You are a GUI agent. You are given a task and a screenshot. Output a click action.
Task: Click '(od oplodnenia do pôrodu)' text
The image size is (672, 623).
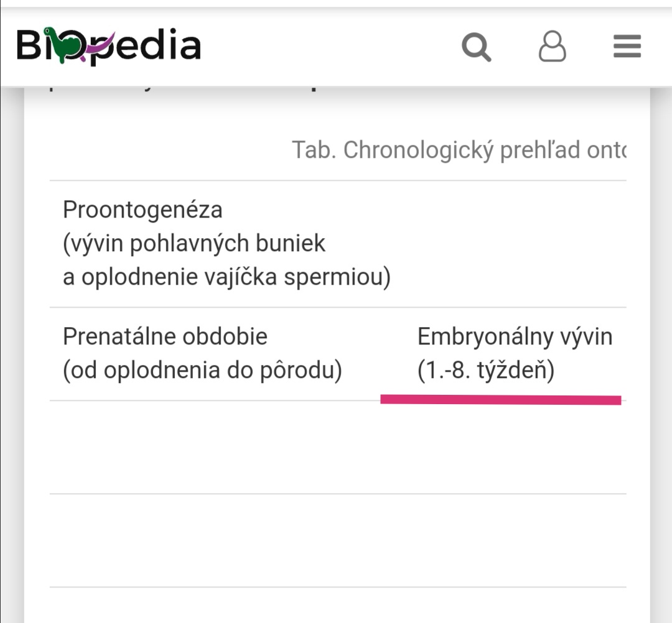pyautogui.click(x=202, y=371)
